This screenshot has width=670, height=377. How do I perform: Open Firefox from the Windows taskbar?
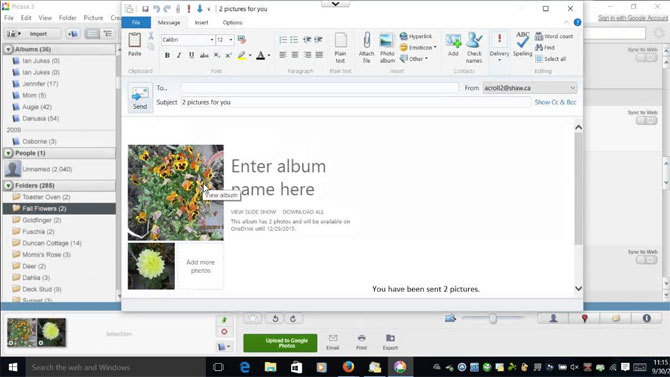[348, 367]
